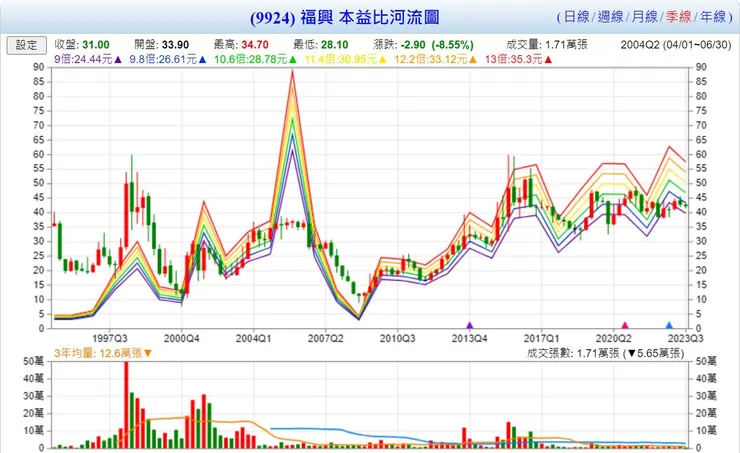Click the 10.6倍:28.78元 legend label
The height and width of the screenshot is (453, 740).
(x=251, y=59)
